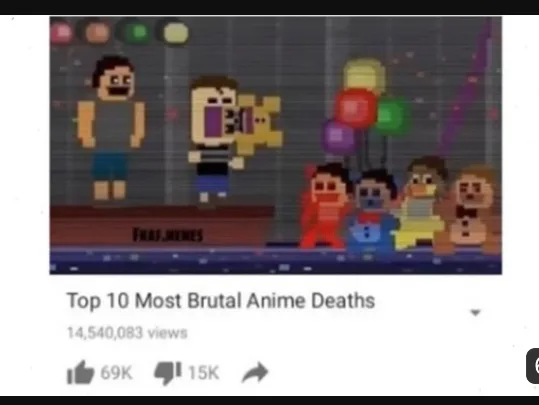The height and width of the screenshot is (405, 539).
Task: Click the green ceiling light in thumbnail
Action: pos(139,32)
